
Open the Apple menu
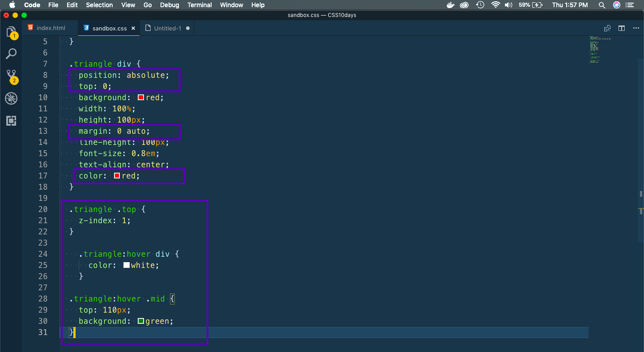click(12, 5)
